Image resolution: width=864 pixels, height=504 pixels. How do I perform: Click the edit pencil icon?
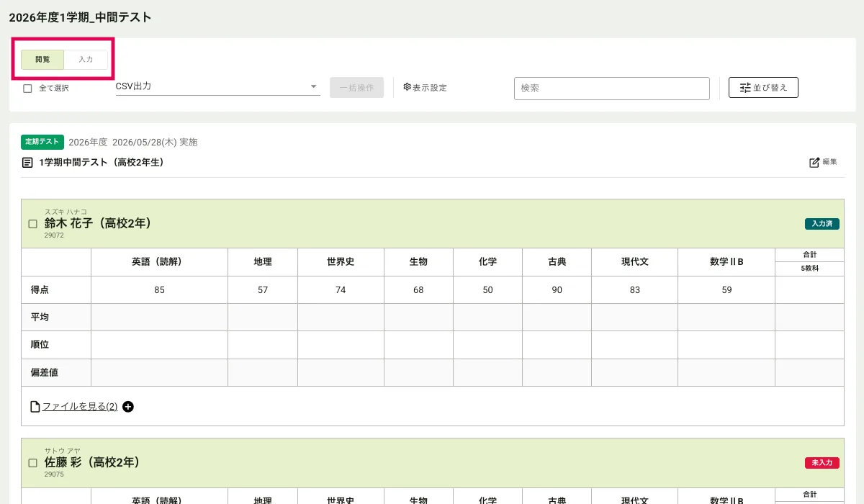point(814,163)
